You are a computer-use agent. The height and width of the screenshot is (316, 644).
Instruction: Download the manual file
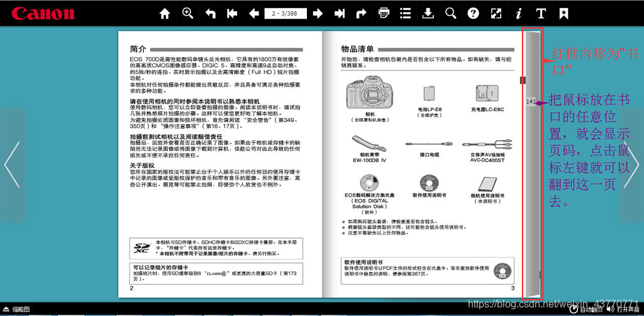point(428,14)
